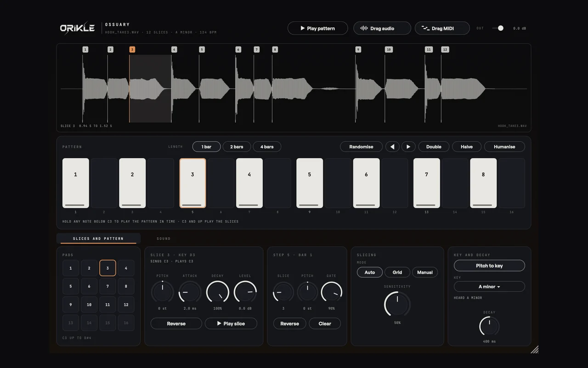Shift pattern left with left arrow
The height and width of the screenshot is (368, 588).
tap(392, 147)
